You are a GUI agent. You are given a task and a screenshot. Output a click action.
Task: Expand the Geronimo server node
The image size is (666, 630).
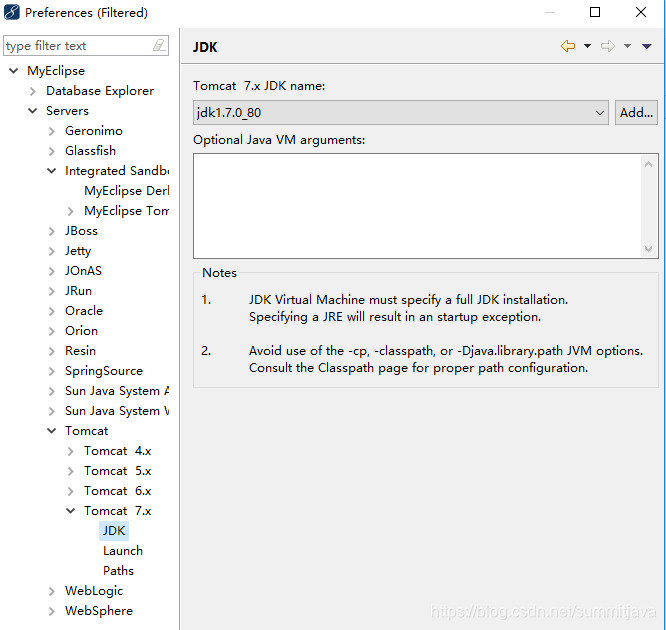51,131
